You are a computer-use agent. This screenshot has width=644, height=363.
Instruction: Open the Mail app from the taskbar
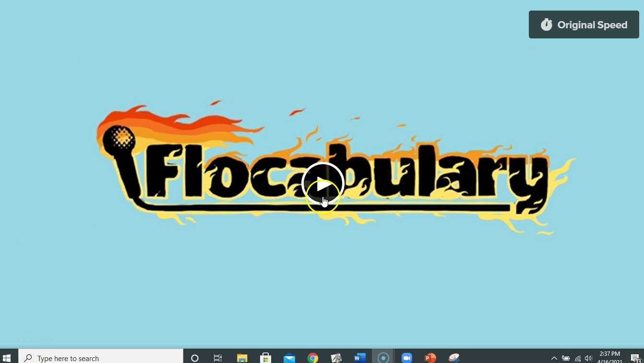(x=289, y=358)
